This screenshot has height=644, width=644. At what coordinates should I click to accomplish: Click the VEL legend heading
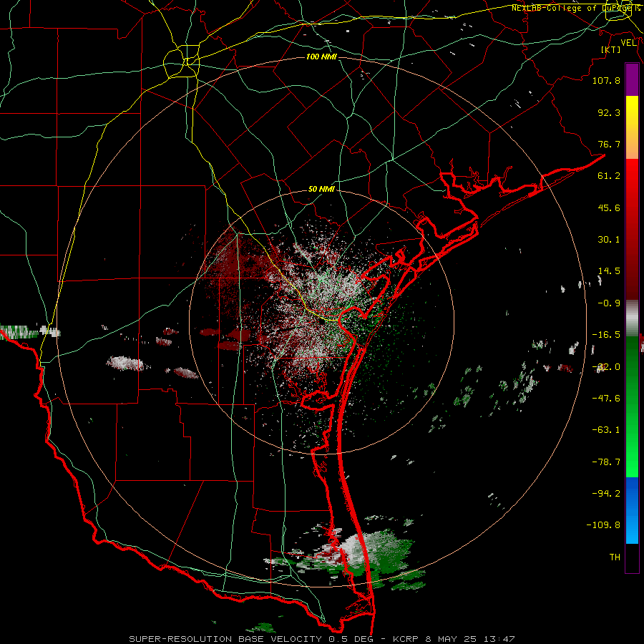[x=629, y=43]
